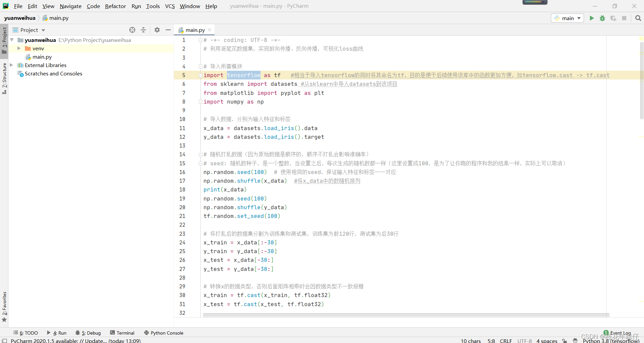Open the Event Log
Image resolution: width=644 pixels, height=343 pixels.
click(617, 333)
